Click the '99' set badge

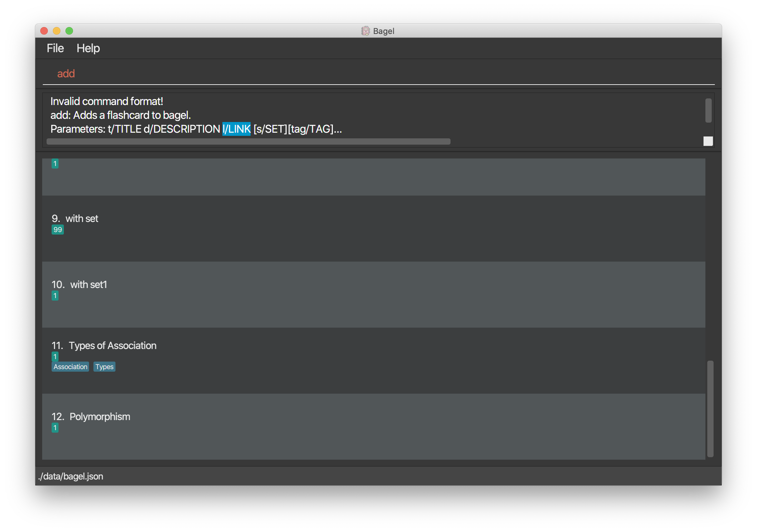point(58,230)
